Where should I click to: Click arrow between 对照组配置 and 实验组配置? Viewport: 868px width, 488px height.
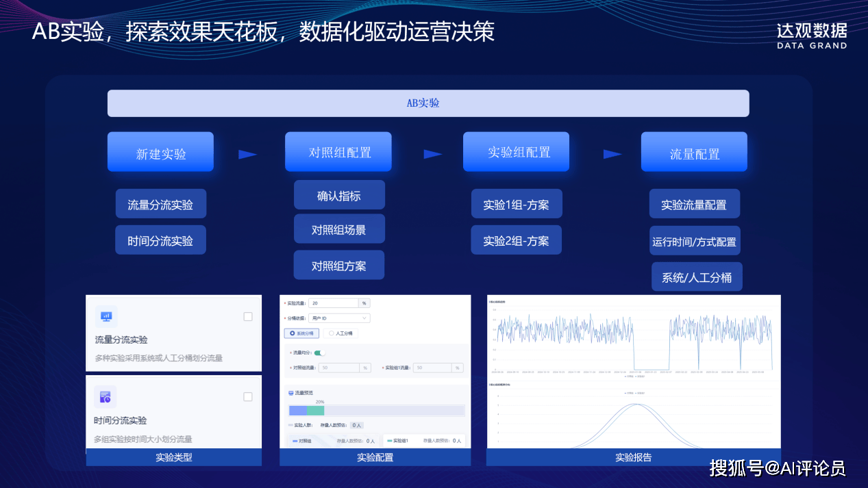433,154
